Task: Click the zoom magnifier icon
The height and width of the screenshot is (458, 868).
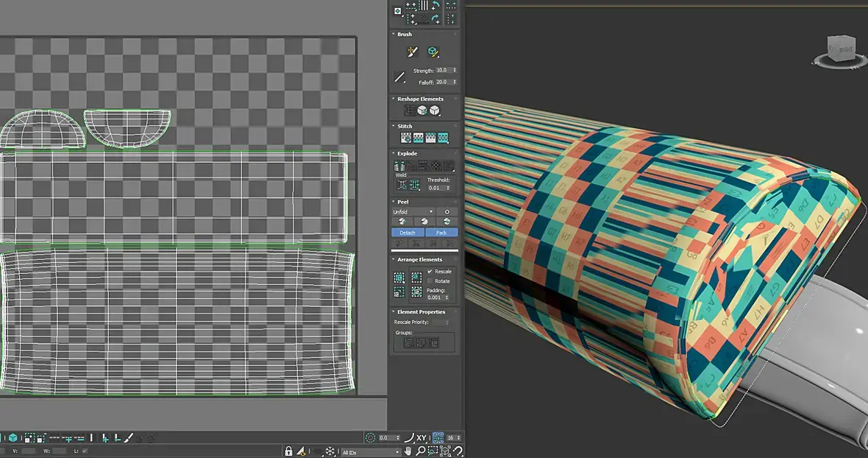Action: click(421, 451)
